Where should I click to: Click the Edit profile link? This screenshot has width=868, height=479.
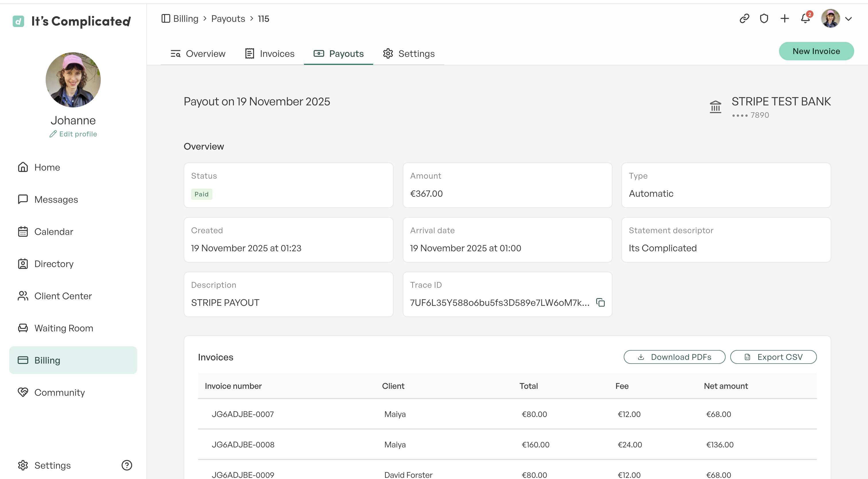(73, 134)
